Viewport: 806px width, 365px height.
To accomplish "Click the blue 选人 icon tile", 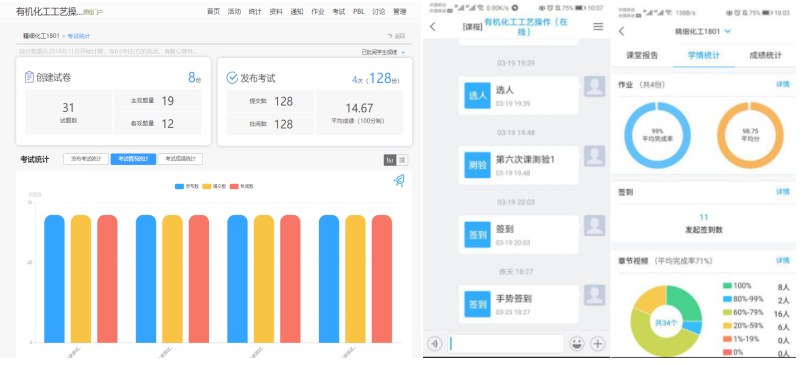I will click(x=478, y=96).
